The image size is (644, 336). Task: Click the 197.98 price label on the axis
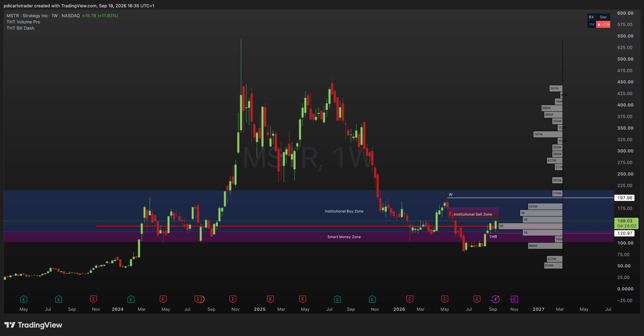625,198
